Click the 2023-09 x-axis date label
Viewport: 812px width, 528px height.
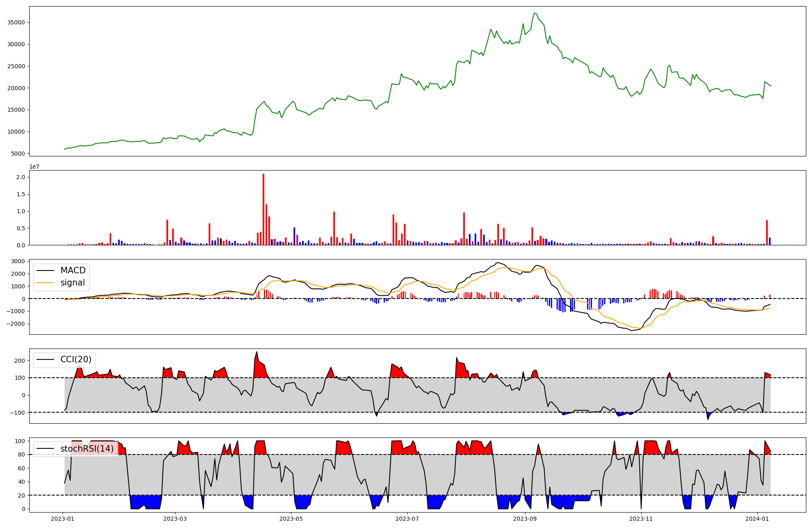click(525, 519)
